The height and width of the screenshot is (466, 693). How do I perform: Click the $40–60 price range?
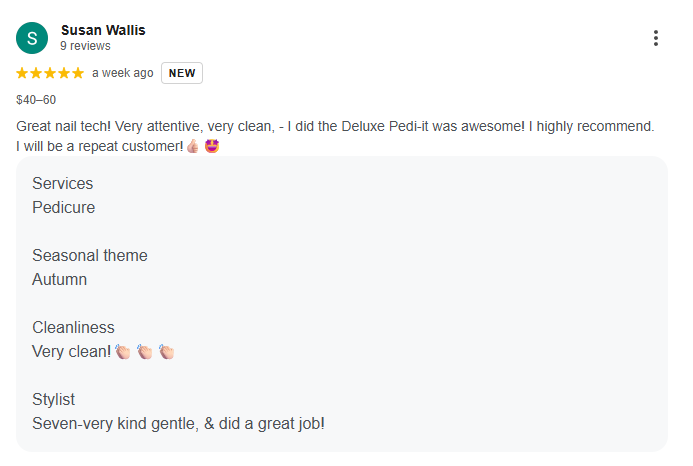point(37,100)
